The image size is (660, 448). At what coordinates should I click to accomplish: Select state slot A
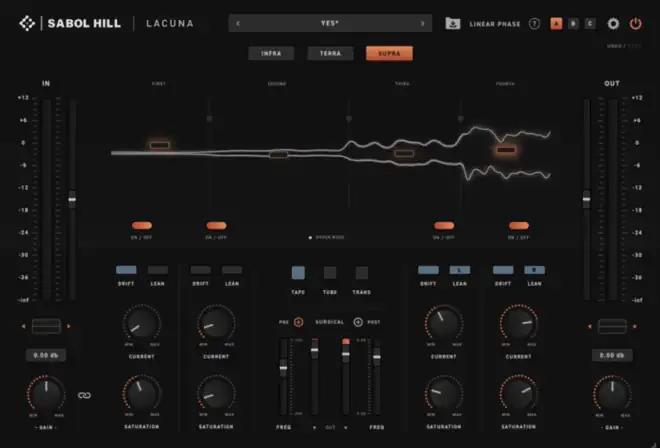point(556,24)
